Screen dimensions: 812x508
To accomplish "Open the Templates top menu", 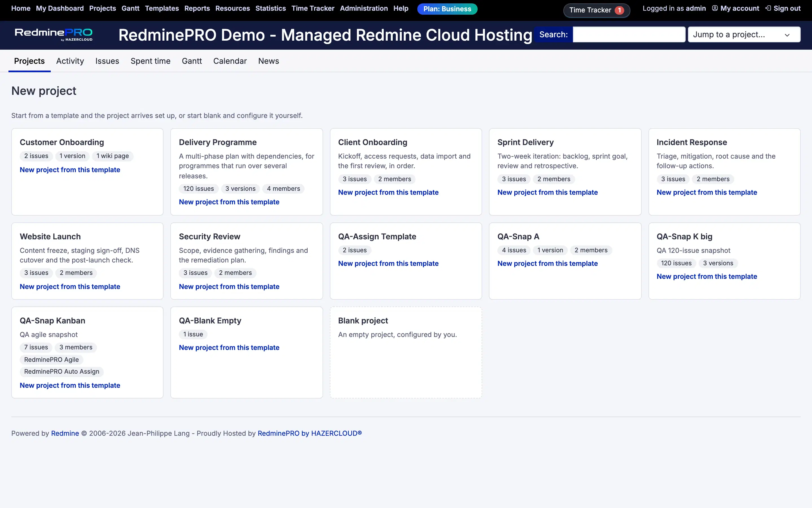I will coord(162,8).
